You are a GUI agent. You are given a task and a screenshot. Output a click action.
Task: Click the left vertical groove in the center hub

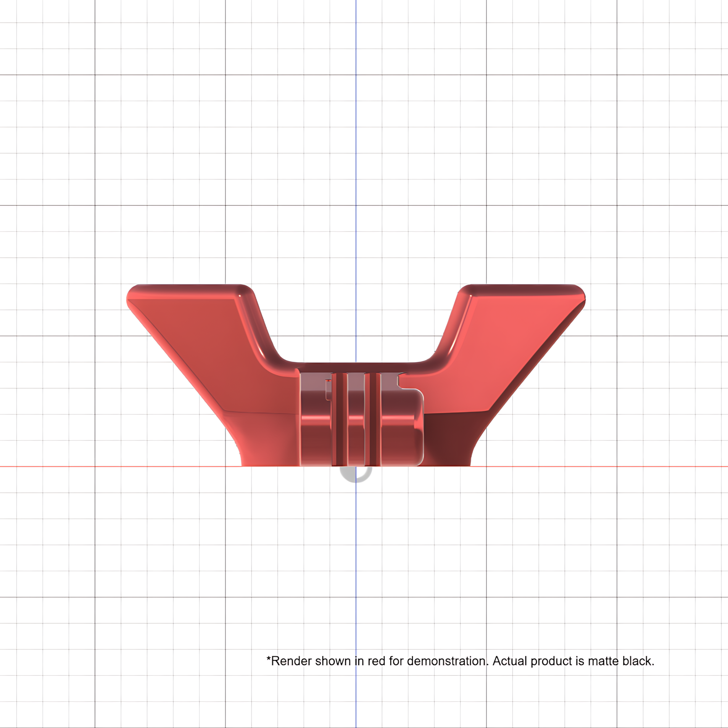click(339, 419)
